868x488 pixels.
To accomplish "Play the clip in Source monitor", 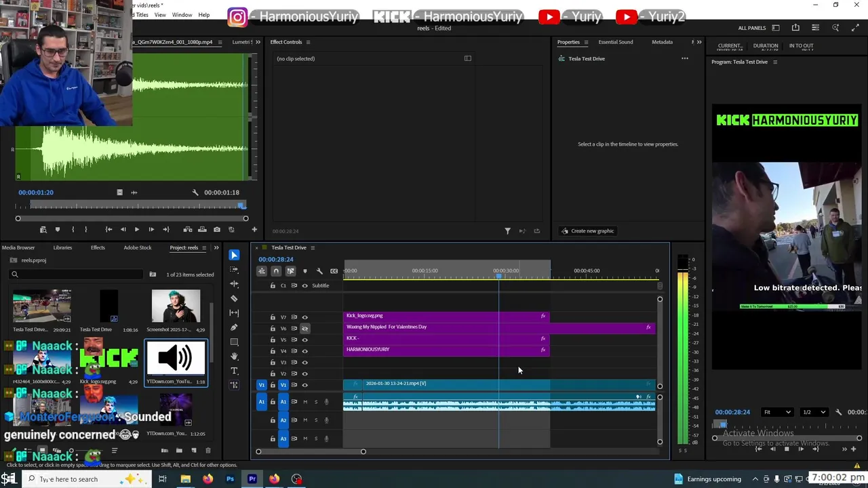I will tap(137, 230).
